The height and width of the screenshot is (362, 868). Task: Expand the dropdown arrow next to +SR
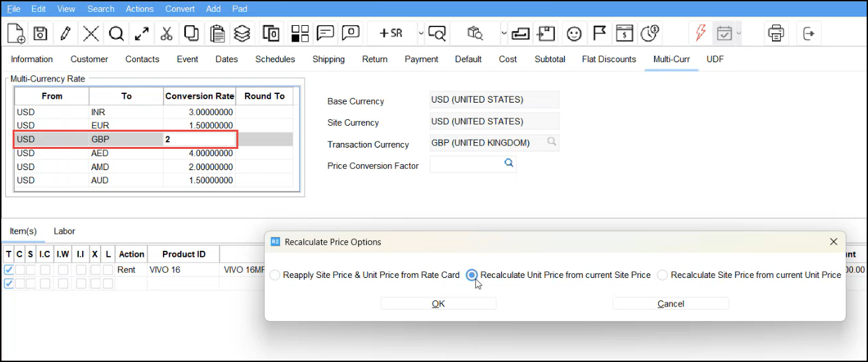[x=421, y=33]
